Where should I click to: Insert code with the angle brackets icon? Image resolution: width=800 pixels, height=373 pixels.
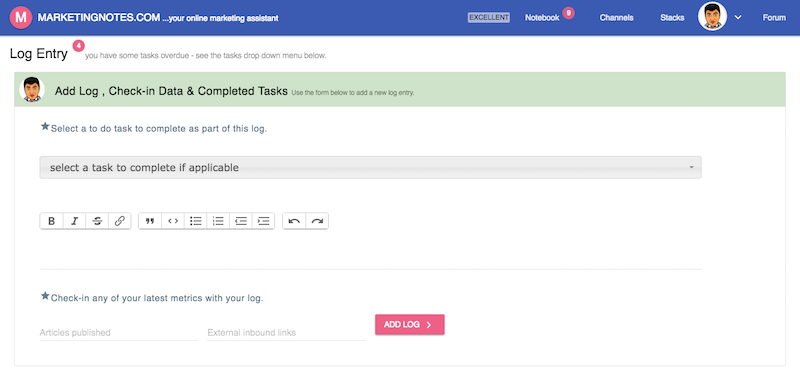tap(173, 221)
